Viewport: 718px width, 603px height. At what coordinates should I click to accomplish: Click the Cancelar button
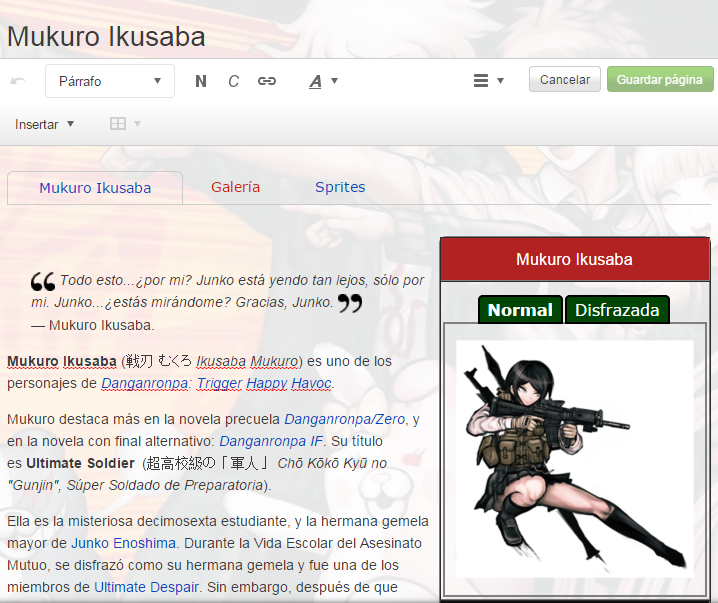point(565,79)
